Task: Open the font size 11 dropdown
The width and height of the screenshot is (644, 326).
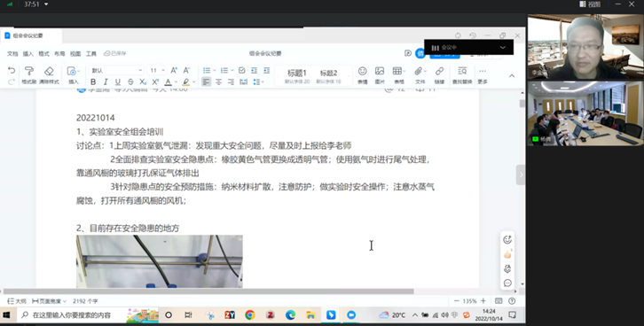Action: [x=157, y=71]
